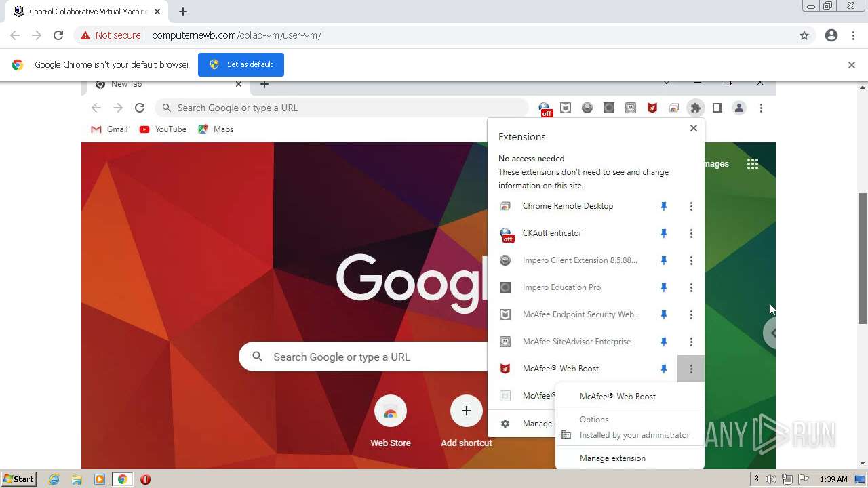Open more actions for McAfee Endpoint Security
This screenshot has height=488, width=868.
click(x=691, y=314)
